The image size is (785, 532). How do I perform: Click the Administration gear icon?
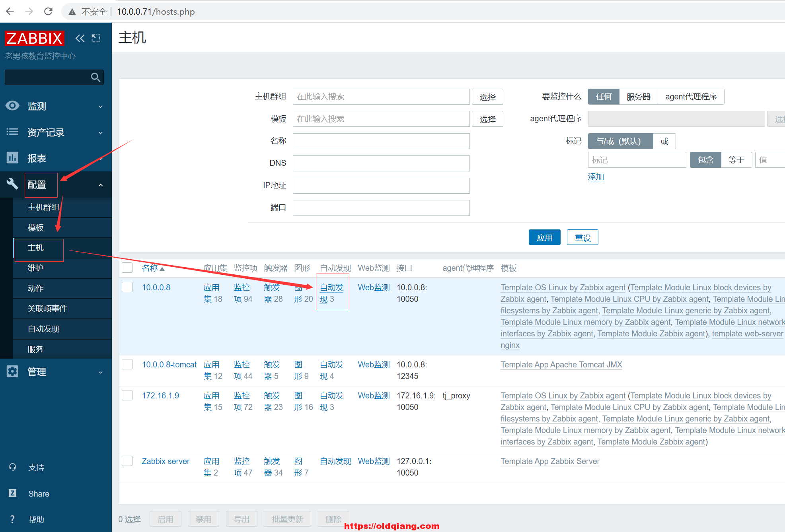(x=12, y=371)
